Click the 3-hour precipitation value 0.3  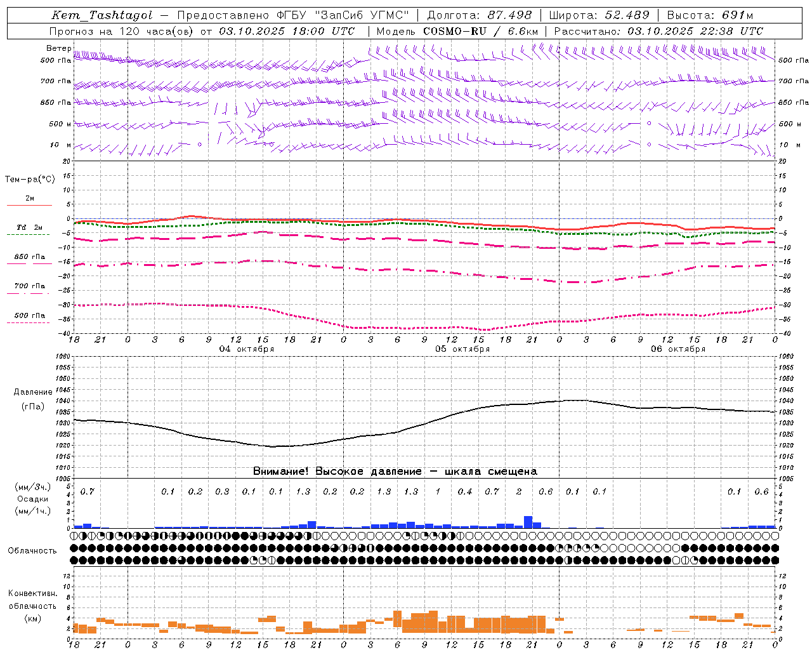coord(222,492)
